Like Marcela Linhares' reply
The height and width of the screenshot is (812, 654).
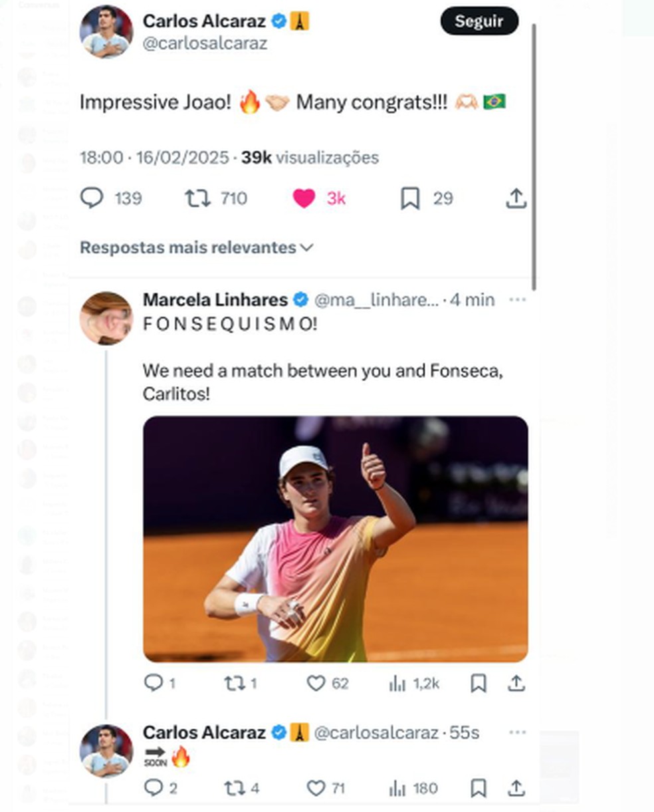pos(316,683)
